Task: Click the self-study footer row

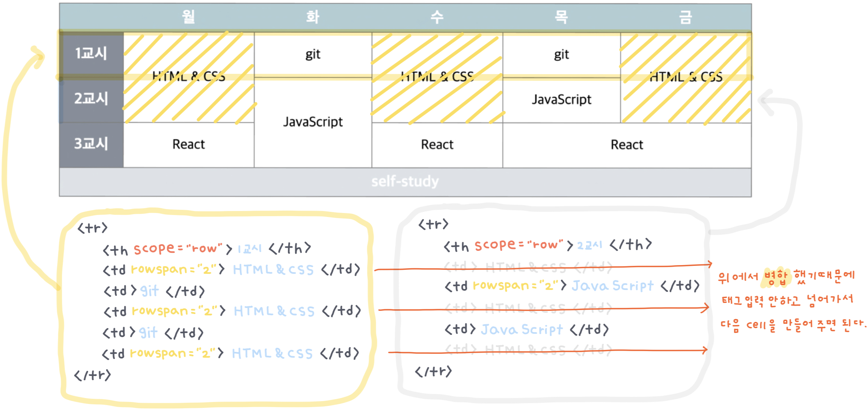Action: coord(405,182)
